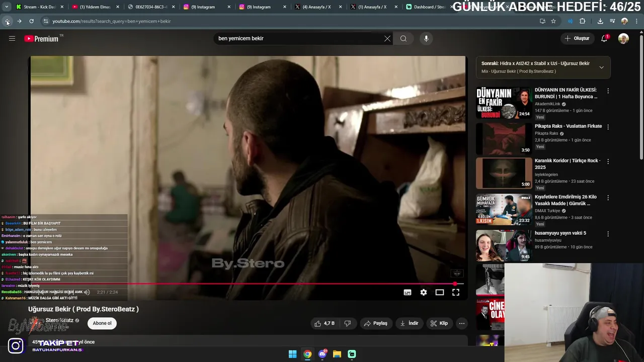Viewport: 644px width, 362px height.
Task: Click the address bar URL field
Action: click(x=292, y=21)
